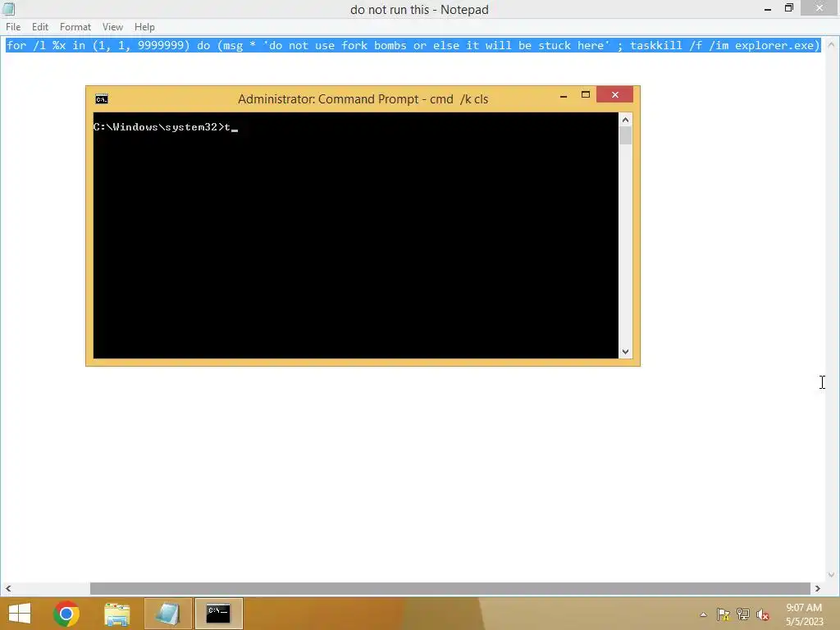Open the network icon in system tray
The image size is (840, 630).
(x=743, y=614)
